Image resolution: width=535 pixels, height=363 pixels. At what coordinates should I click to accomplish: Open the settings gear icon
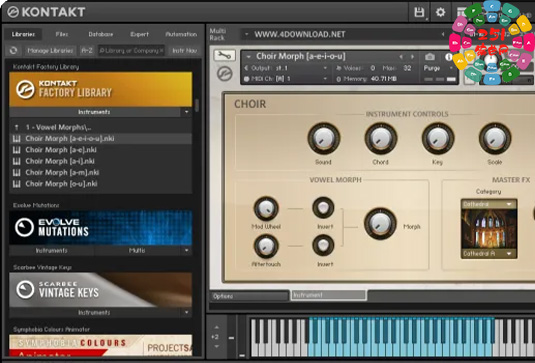pyautogui.click(x=440, y=13)
